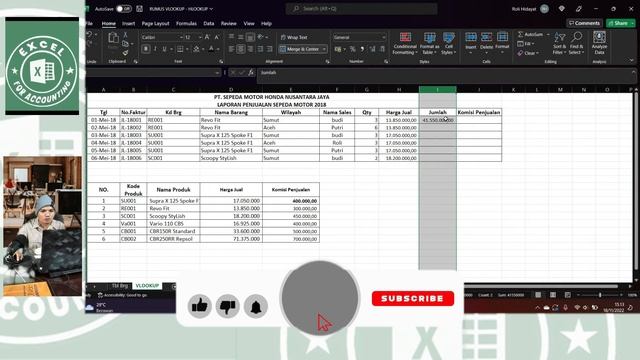
Task: Adjust the zoom slider in status bar
Action: point(600,295)
